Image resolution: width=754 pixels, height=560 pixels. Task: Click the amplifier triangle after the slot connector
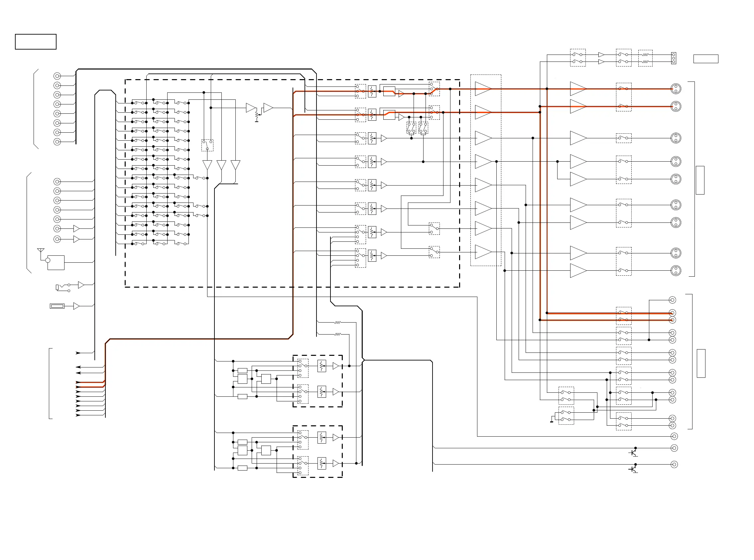coord(76,306)
